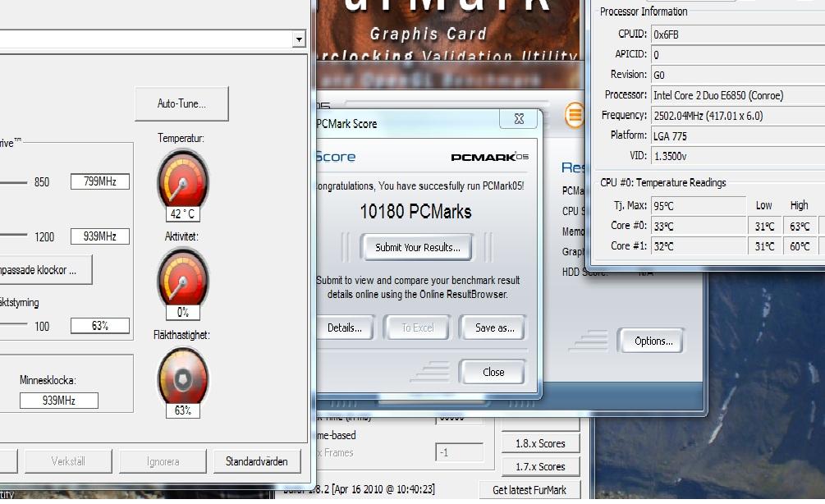
Task: Click the To Excel button
Action: 417,328
